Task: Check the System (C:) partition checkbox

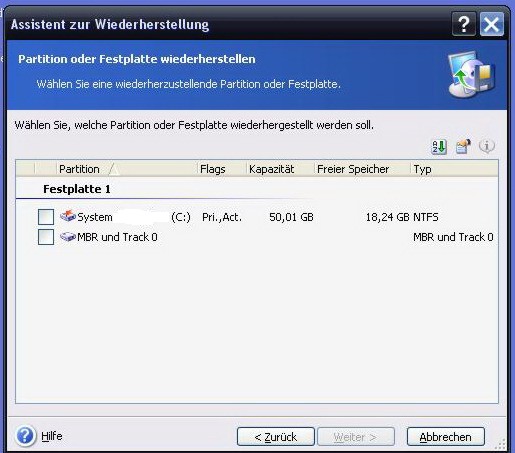Action: [x=46, y=217]
